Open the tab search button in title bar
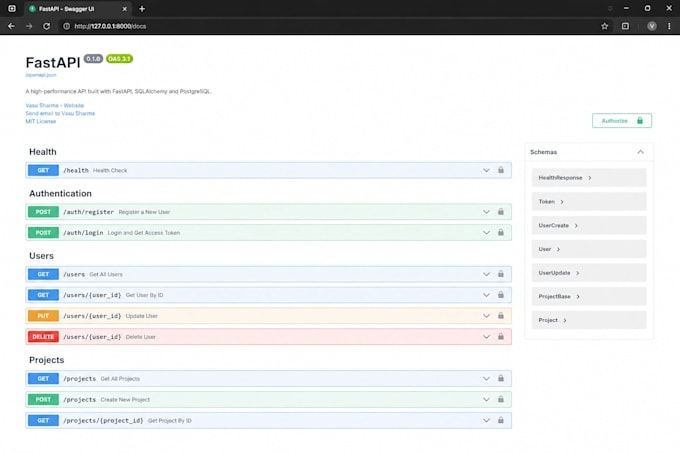The image size is (680, 453). point(12,9)
